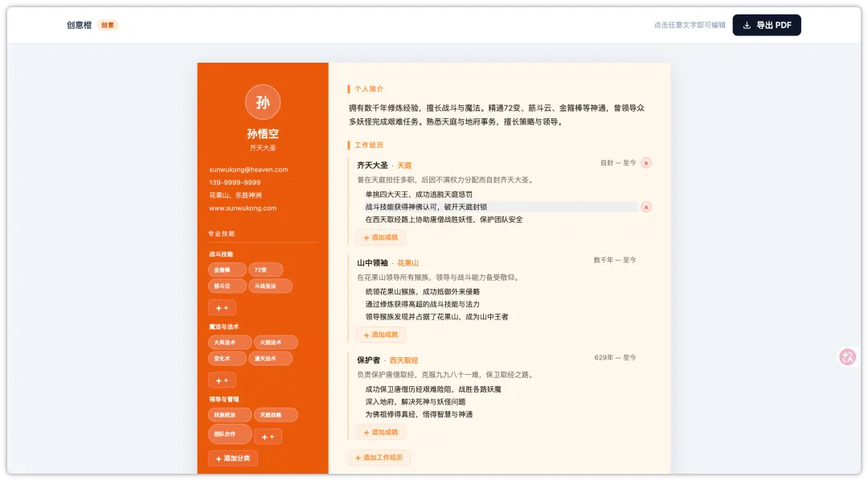Viewport: 868px width, 481px height.
Task: Edit the date range 数千年 — 至今
Action: click(615, 260)
